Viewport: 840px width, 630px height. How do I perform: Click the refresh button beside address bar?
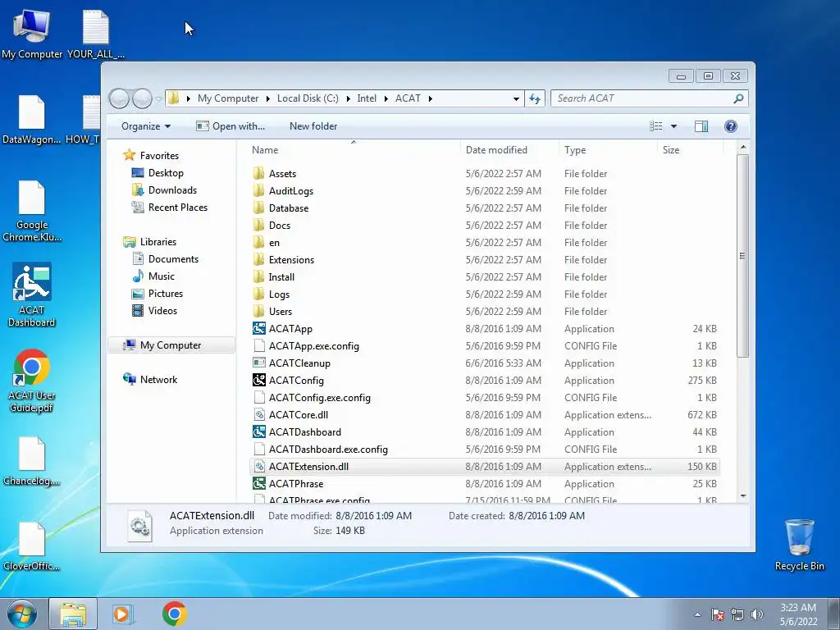535,98
